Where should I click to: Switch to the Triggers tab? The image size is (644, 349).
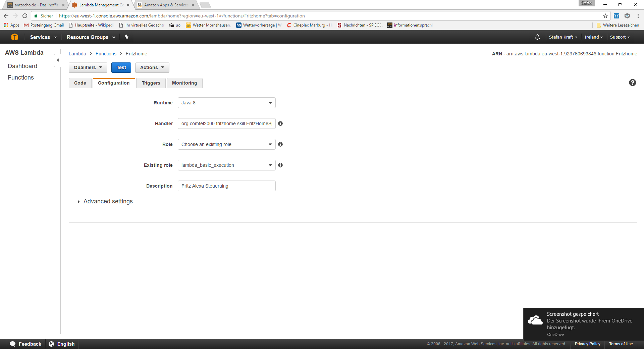point(151,83)
